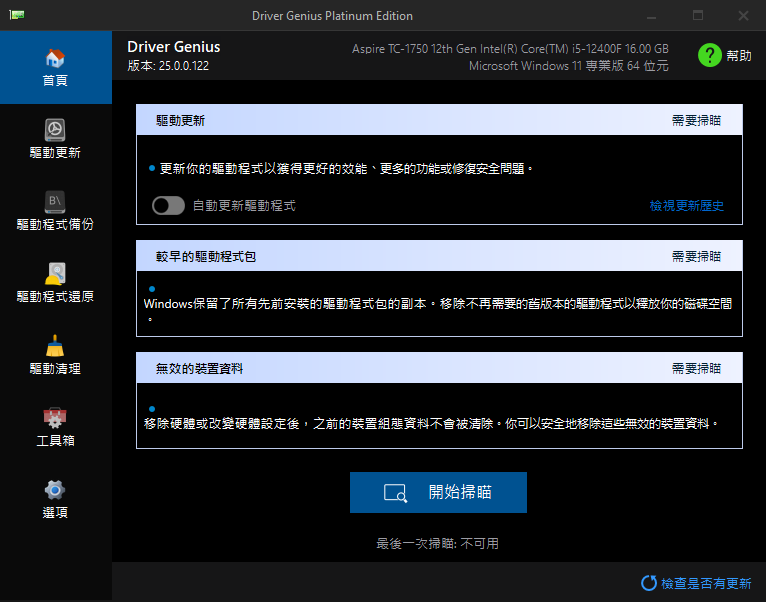Click the 較早的驅動程式包 card header title
This screenshot has width=766, height=602.
point(206,257)
